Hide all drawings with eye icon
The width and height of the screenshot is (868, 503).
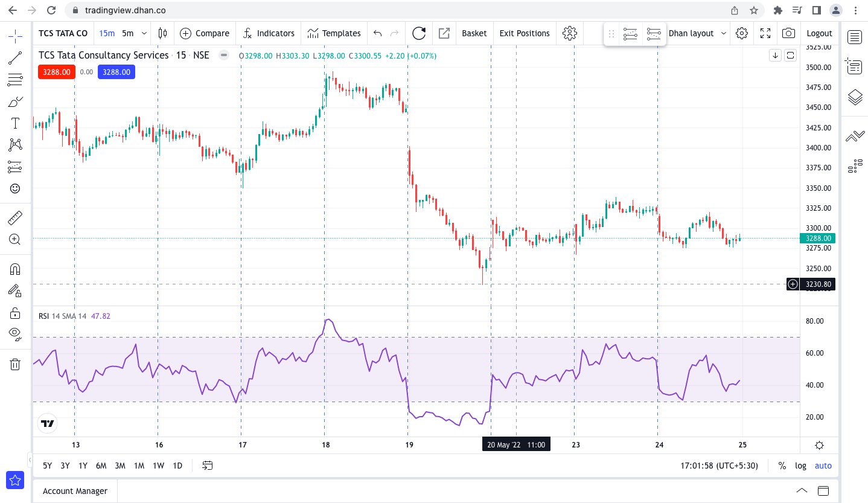[15, 333]
